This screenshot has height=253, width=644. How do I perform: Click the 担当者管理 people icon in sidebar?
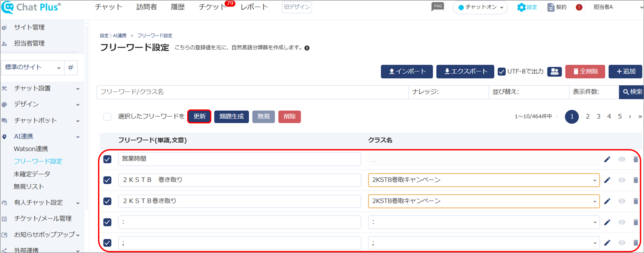click(x=4, y=44)
